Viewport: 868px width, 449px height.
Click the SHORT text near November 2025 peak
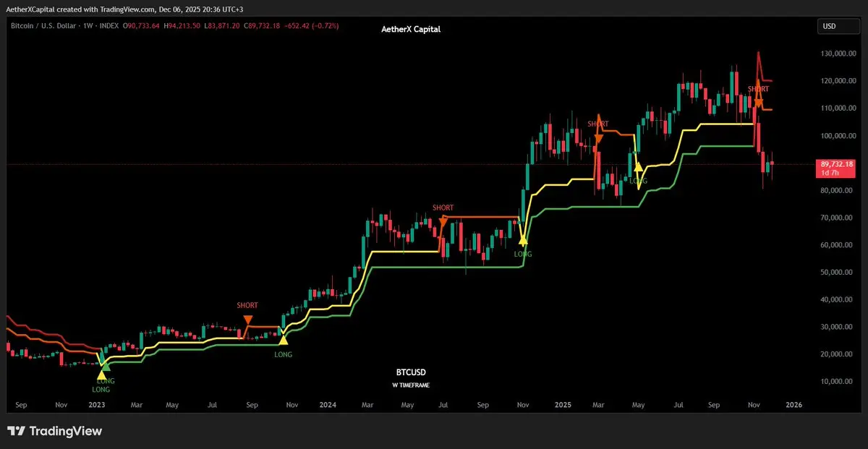(x=759, y=89)
